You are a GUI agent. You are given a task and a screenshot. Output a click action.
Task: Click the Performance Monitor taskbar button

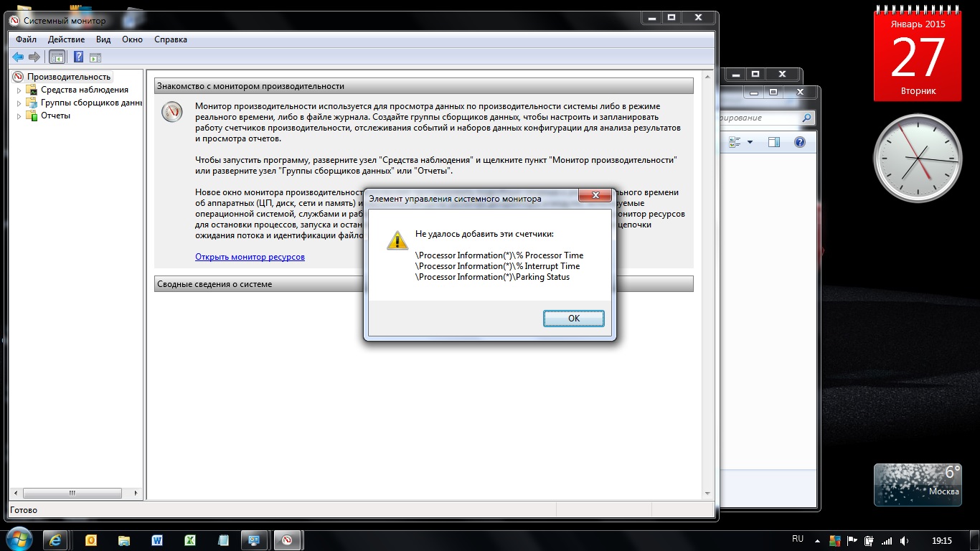(x=287, y=540)
